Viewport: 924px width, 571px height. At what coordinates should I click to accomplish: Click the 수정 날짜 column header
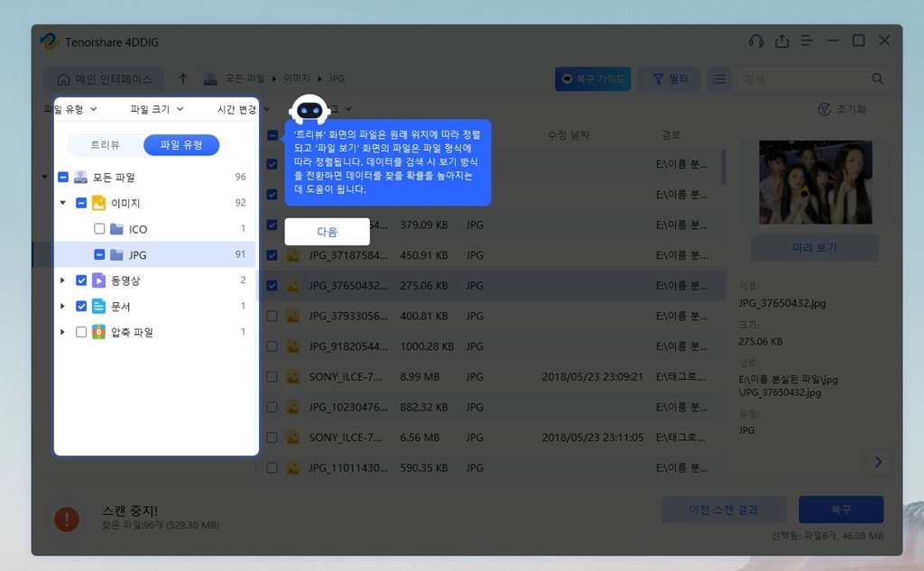[x=568, y=135]
